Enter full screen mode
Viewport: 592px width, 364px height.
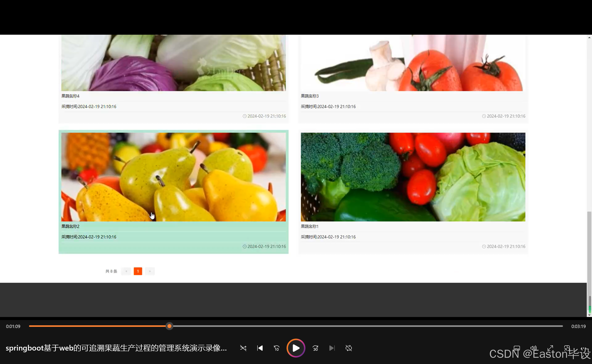pyautogui.click(x=550, y=348)
